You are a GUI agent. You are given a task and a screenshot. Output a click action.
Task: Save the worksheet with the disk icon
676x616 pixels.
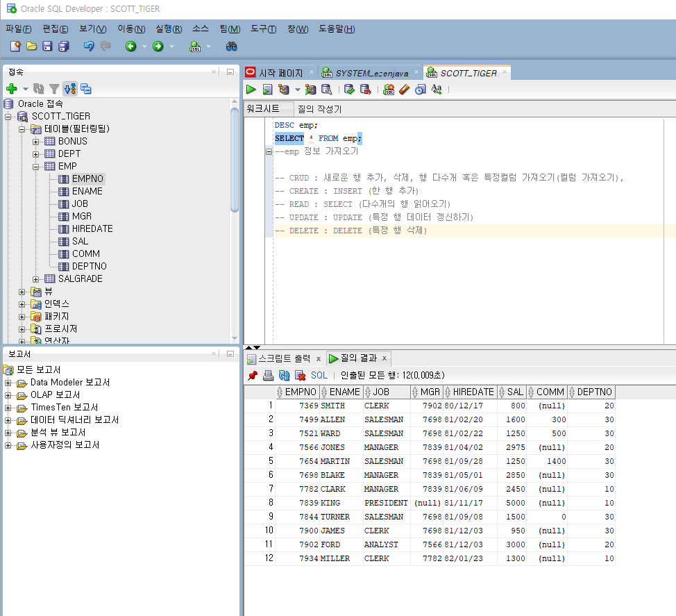[x=47, y=46]
